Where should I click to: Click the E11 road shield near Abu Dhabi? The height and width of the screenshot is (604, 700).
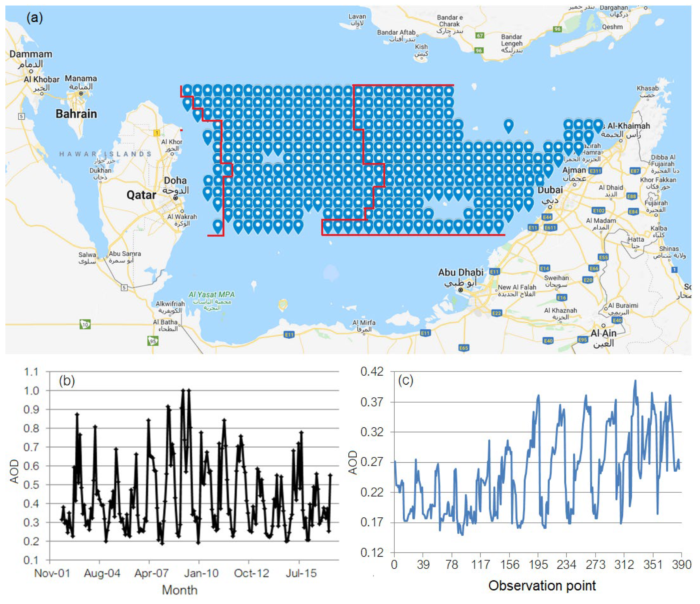coord(494,271)
